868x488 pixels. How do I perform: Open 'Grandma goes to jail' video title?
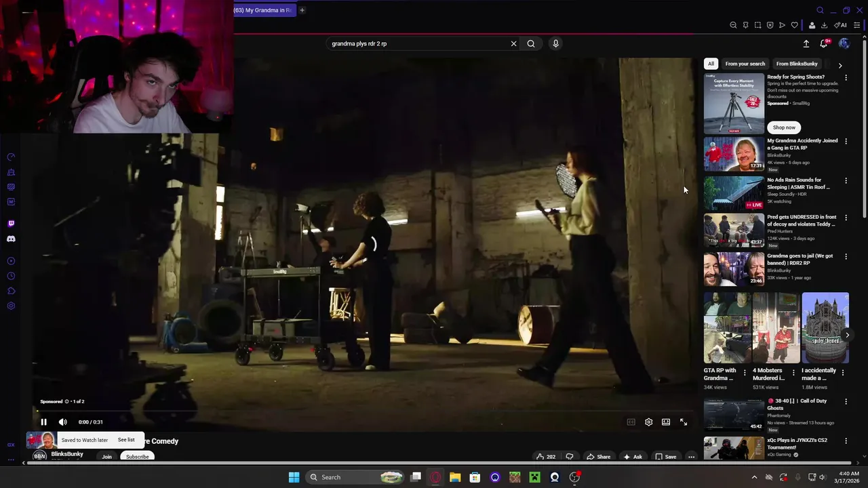coord(800,260)
